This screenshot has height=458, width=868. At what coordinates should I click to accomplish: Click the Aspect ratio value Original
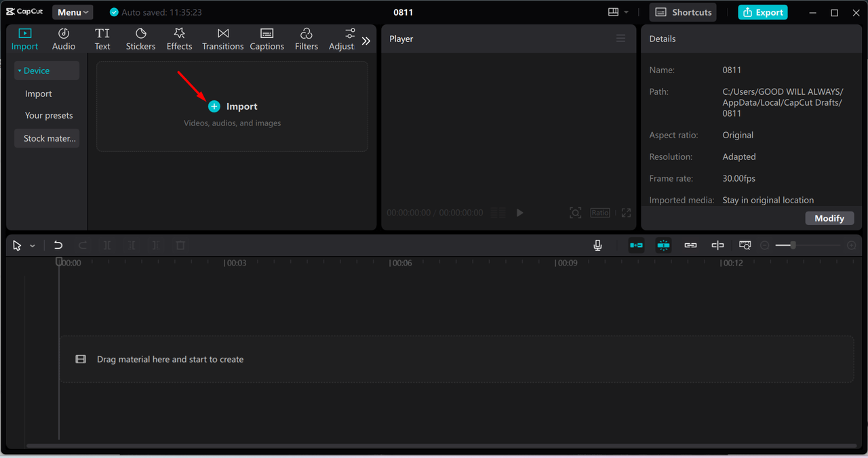(738, 135)
